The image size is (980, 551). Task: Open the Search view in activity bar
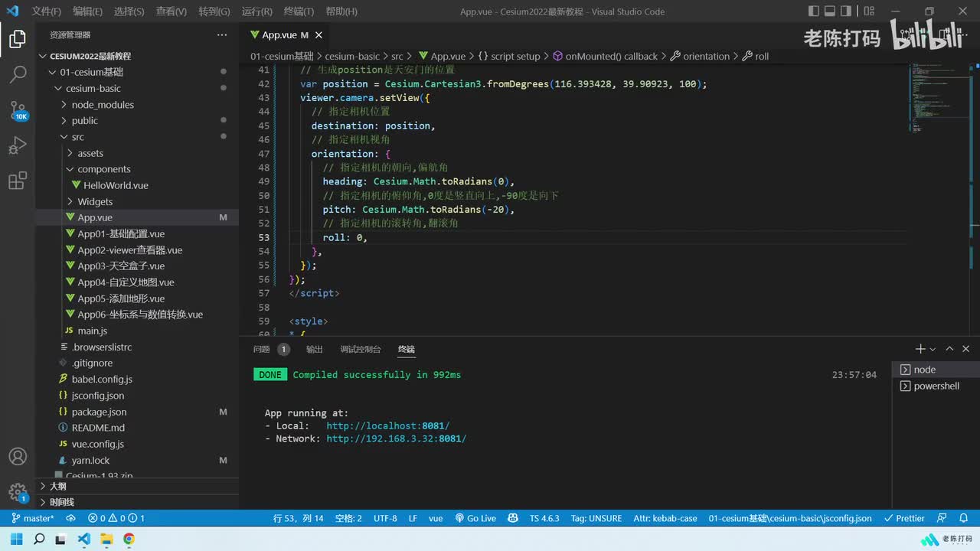point(18,74)
